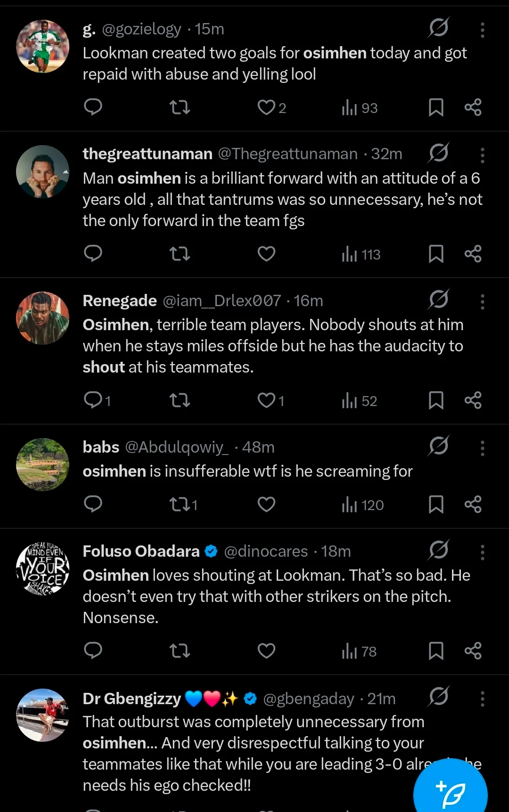Open more options on Renegade's post
Viewport: 509px width, 812px height.
tap(482, 301)
